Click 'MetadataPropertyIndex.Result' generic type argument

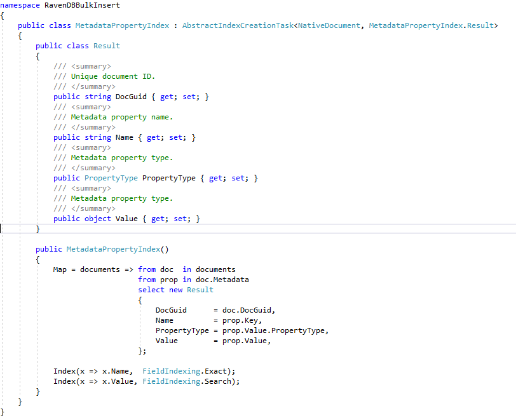431,25
